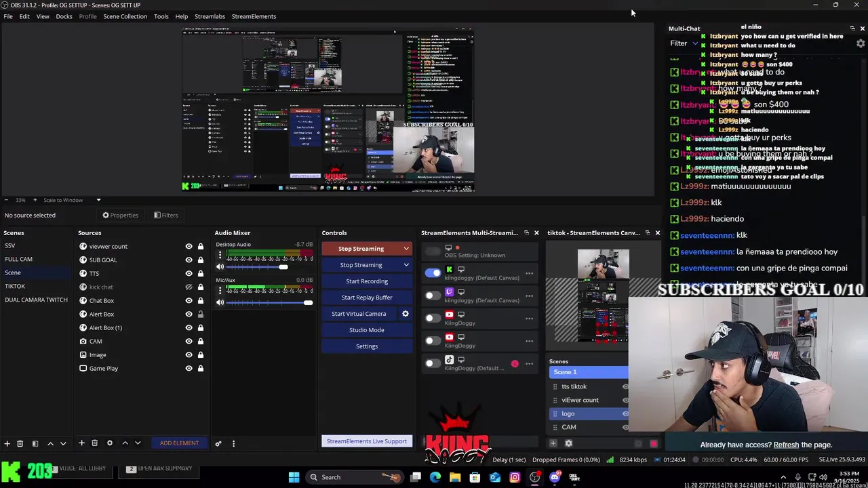The width and height of the screenshot is (868, 488).
Task: Open Mic/Aux options three-dot icon
Action: 220,291
